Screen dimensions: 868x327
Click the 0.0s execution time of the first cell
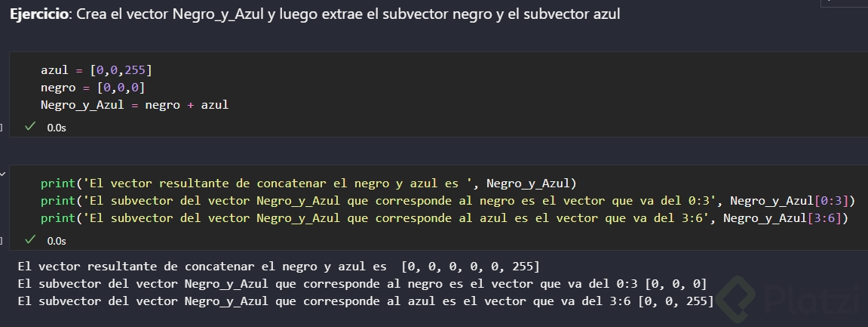[57, 128]
